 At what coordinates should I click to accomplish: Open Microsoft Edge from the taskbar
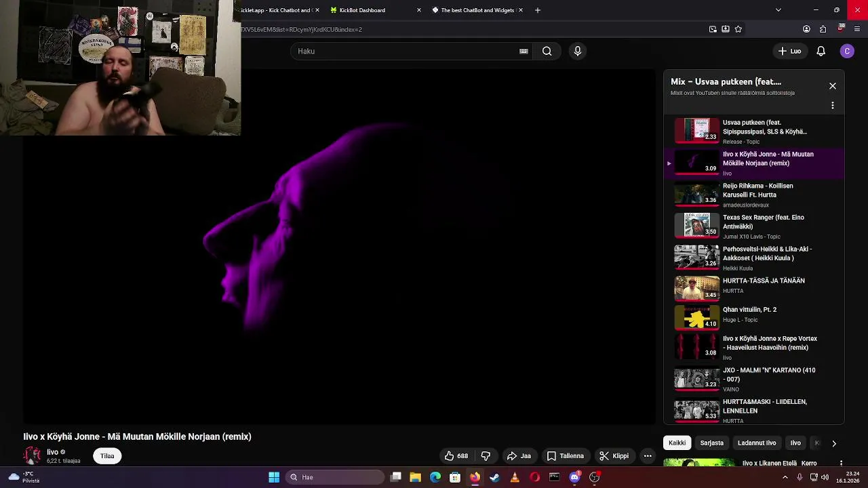[435, 477]
